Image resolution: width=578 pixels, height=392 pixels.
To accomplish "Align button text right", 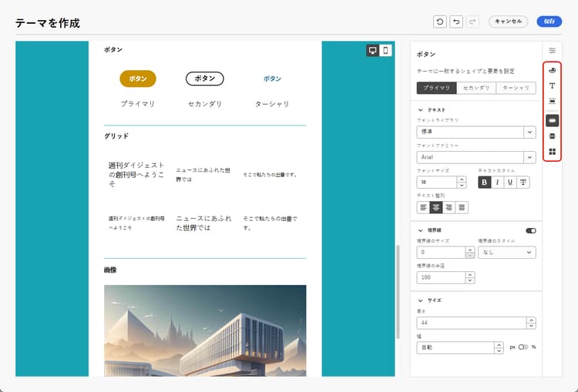I will point(449,207).
